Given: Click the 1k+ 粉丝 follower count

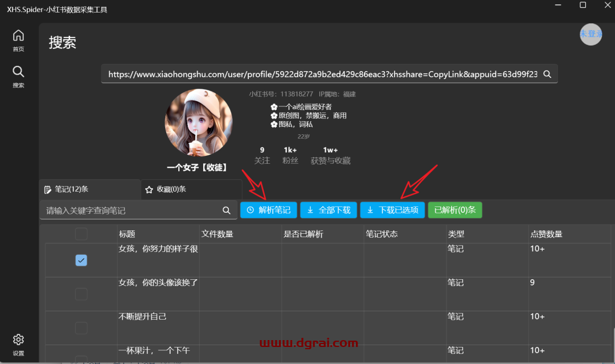Looking at the screenshot, I should tap(290, 155).
